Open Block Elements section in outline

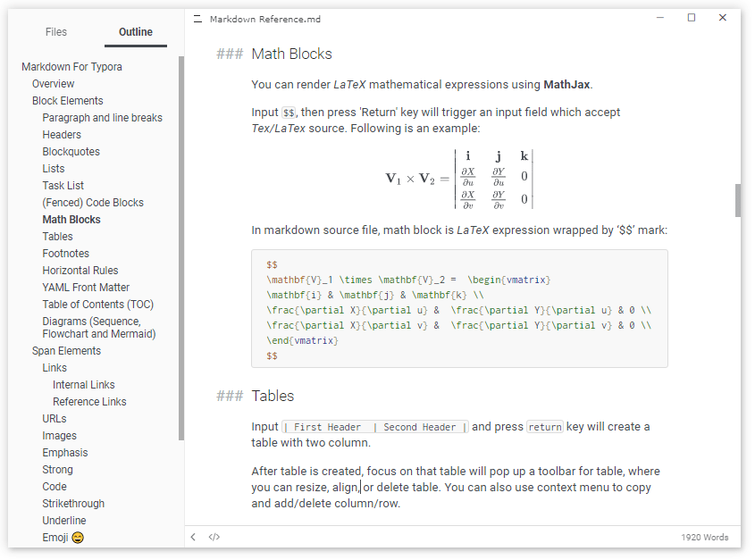68,101
